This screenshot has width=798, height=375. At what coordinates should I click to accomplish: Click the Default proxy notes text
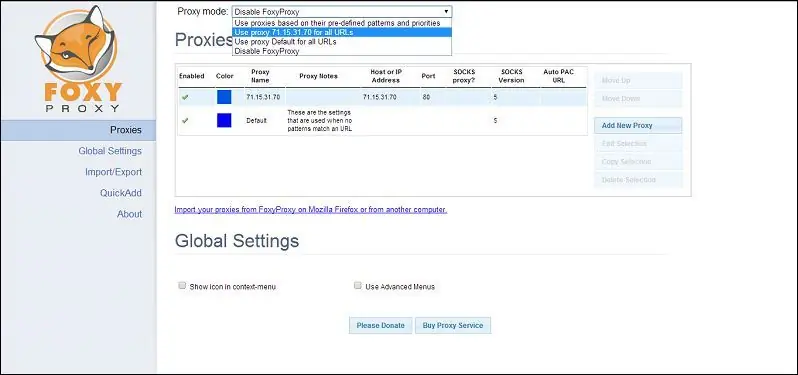coord(320,121)
